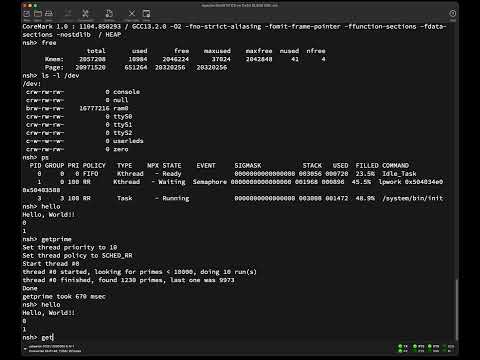This screenshot has height=360, width=480.
Task: Click 'Set thread policy to SCHED_RR' line
Action: [x=77, y=255]
